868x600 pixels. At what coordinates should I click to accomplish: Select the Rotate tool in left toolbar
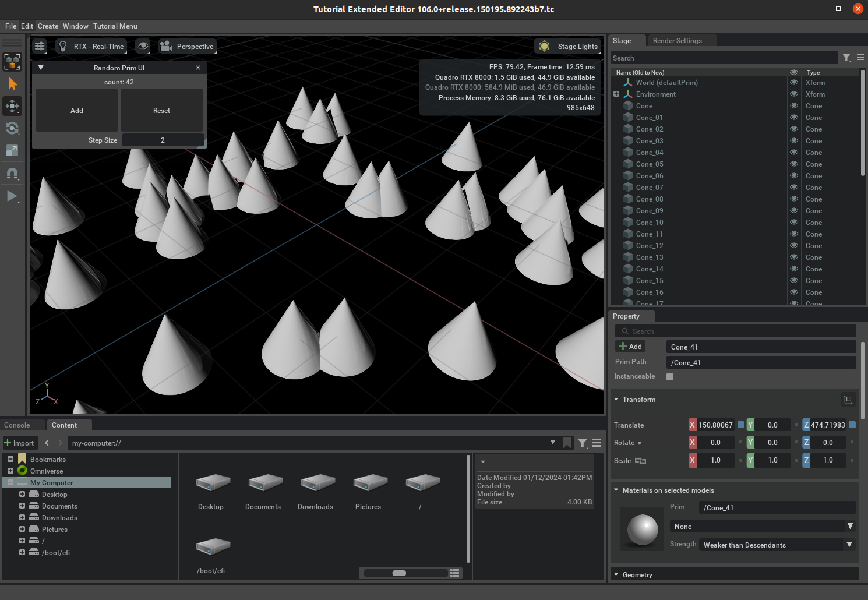[x=12, y=128]
